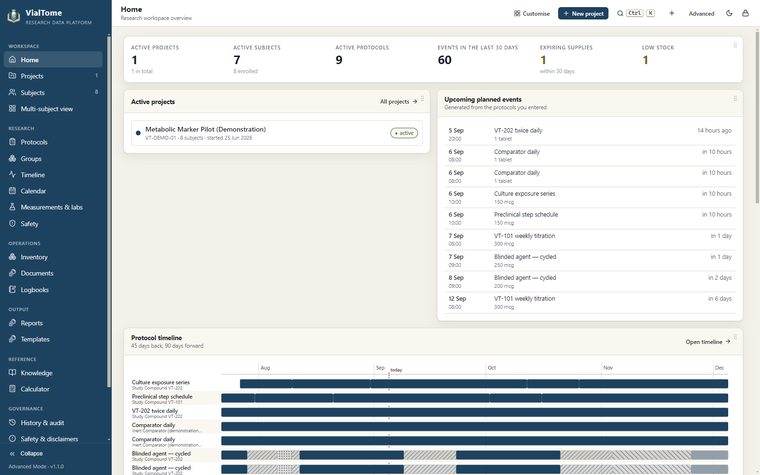760x475 pixels.
Task: Click the Calculator icon in sidebar
Action: 13,389
